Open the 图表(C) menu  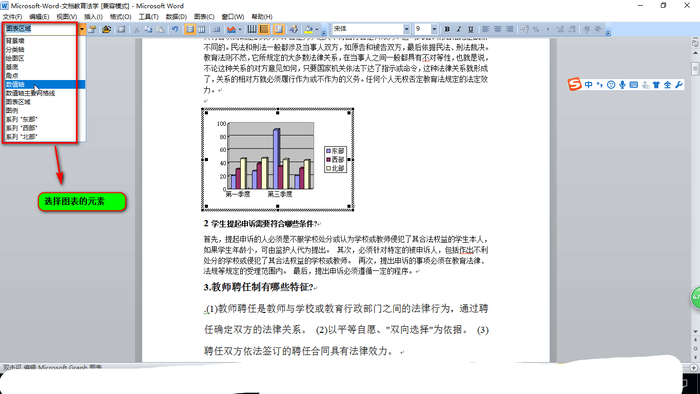click(204, 17)
